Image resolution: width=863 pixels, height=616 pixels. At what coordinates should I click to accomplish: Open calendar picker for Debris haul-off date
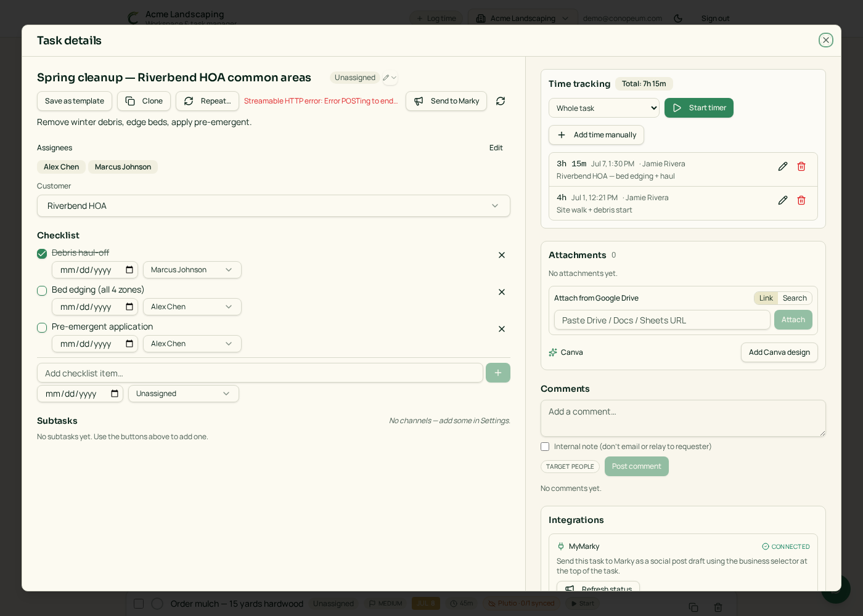pos(129,270)
